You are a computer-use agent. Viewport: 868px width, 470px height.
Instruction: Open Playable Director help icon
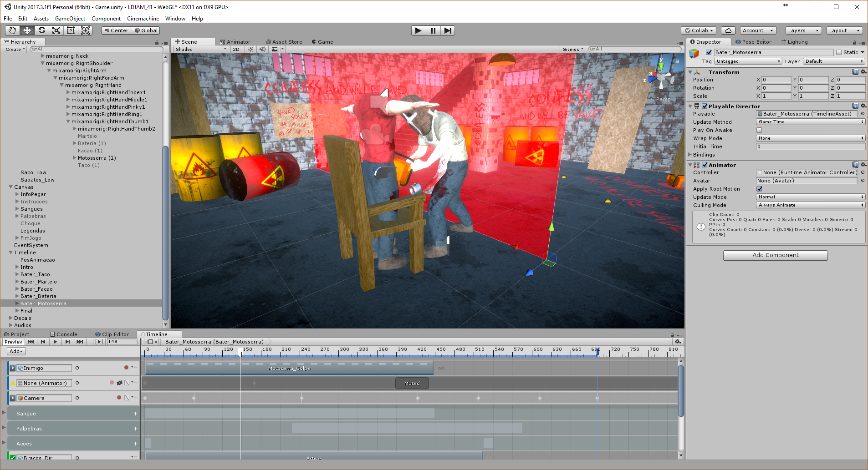tap(855, 106)
